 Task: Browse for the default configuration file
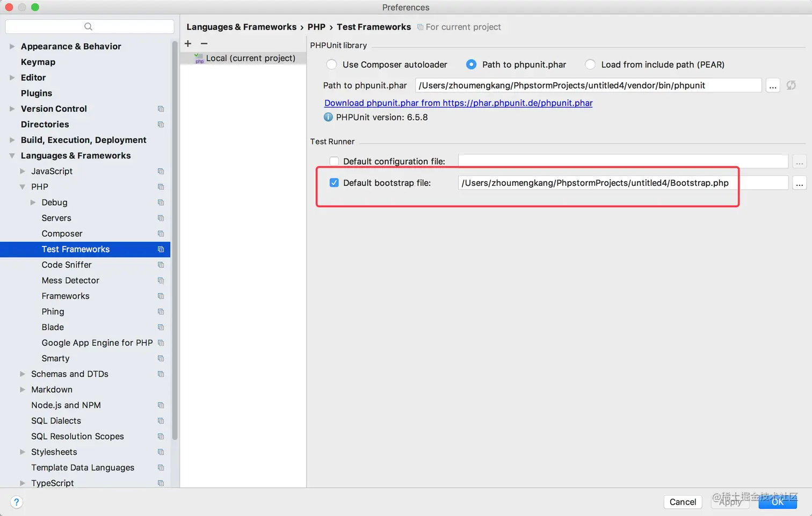pos(800,162)
